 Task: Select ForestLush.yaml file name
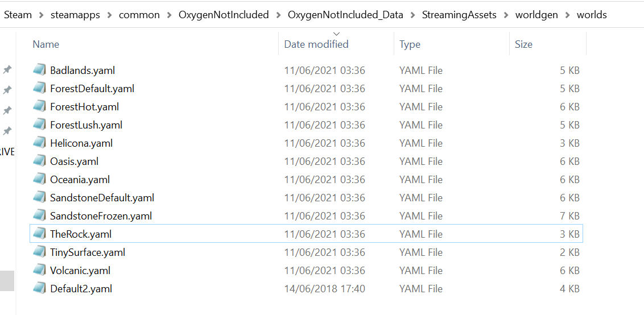(86, 125)
